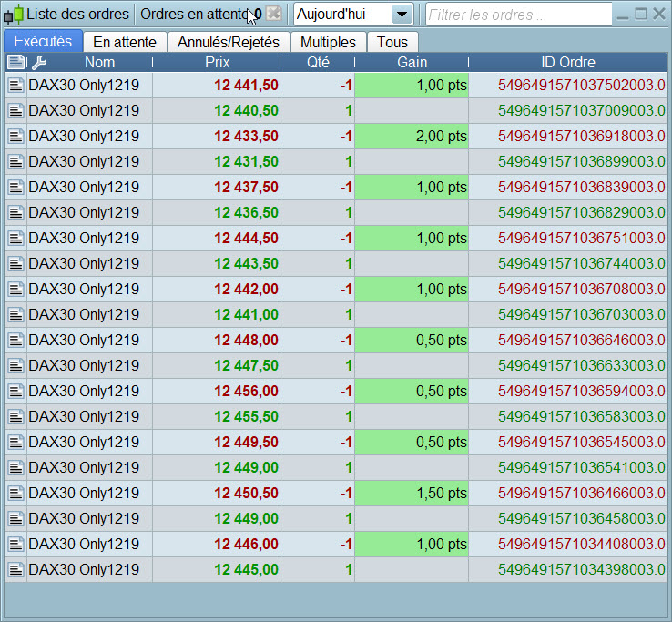Viewport: 672px width, 622px height.
Task: Click order ID 5496491571037502003.0
Action: (x=581, y=86)
